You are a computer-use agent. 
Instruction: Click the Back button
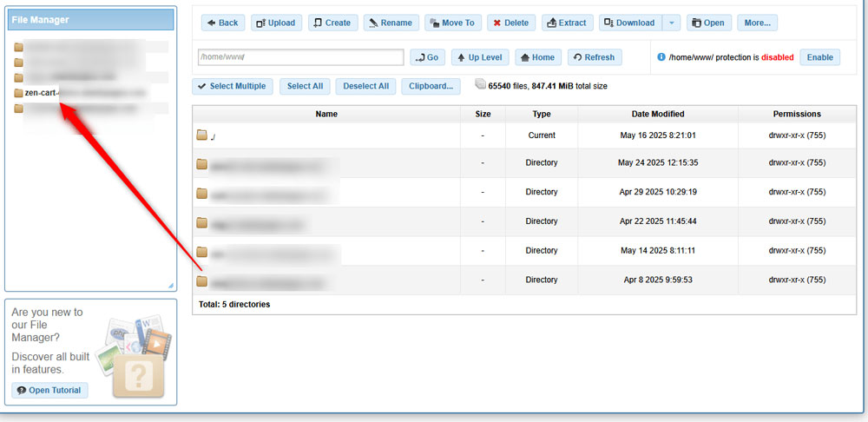click(x=222, y=23)
